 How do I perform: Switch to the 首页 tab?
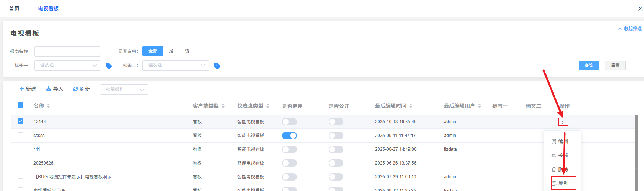click(14, 9)
